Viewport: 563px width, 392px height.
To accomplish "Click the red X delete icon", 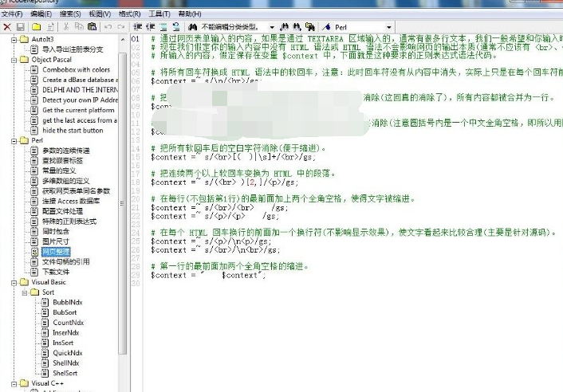I will (7, 27).
